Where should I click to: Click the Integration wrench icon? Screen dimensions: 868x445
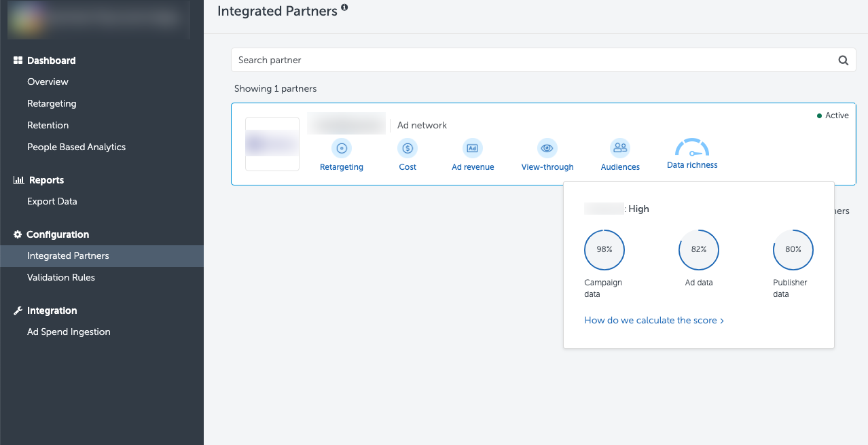[x=18, y=310]
